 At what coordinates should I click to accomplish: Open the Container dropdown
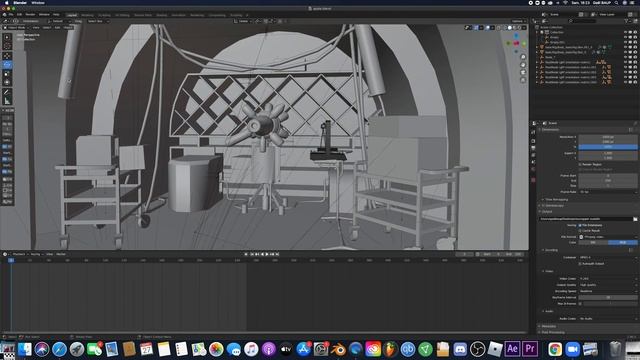tap(608, 258)
